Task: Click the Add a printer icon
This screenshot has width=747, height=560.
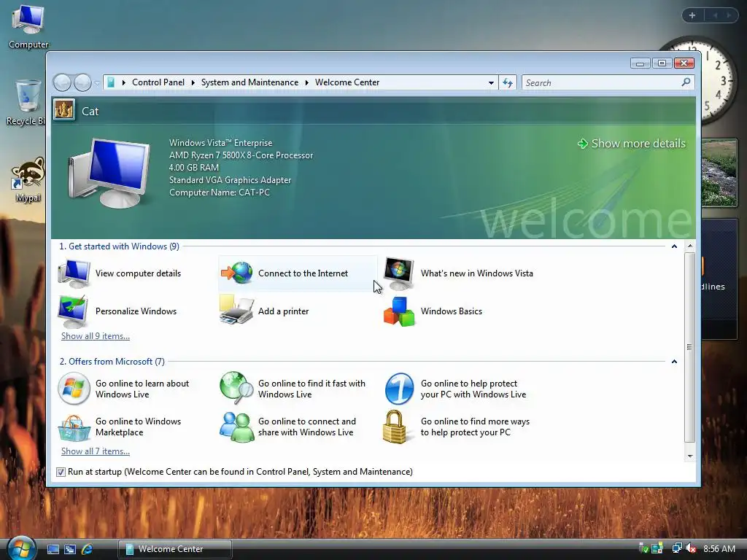Action: pos(236,310)
